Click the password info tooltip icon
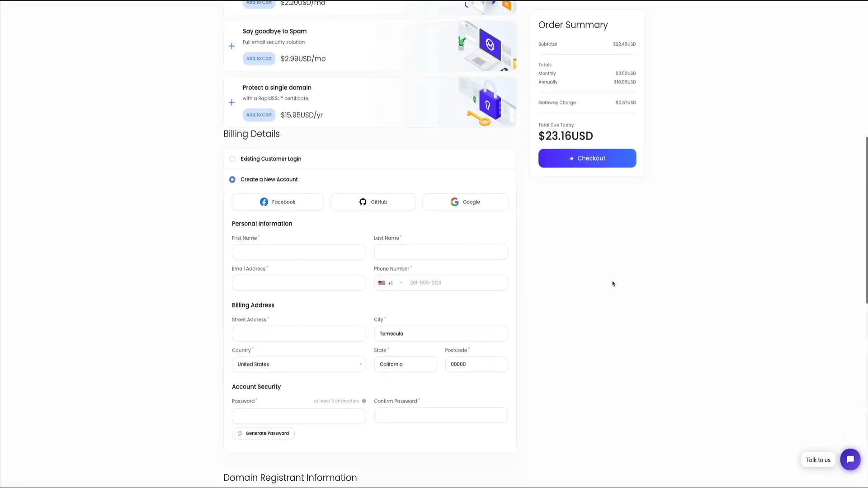The height and width of the screenshot is (488, 868). (x=364, y=401)
